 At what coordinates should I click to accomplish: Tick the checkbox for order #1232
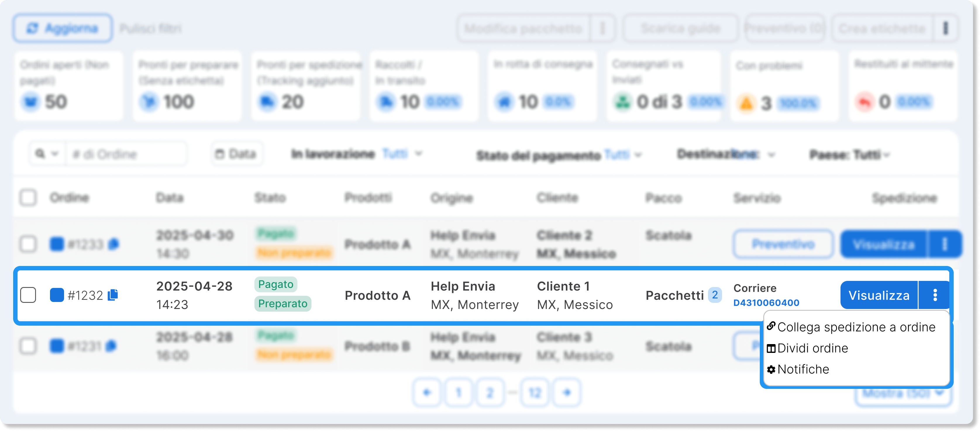[x=28, y=295]
